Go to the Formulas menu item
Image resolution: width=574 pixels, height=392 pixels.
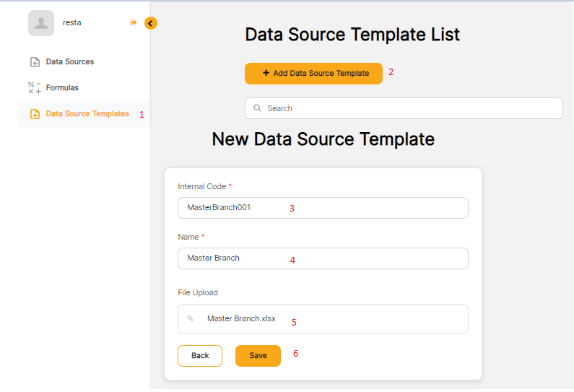[x=62, y=88]
